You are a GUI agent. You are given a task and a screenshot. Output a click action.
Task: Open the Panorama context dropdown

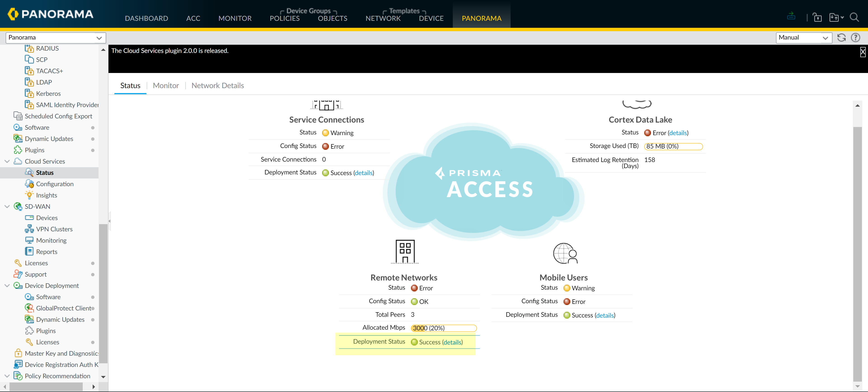[56, 37]
